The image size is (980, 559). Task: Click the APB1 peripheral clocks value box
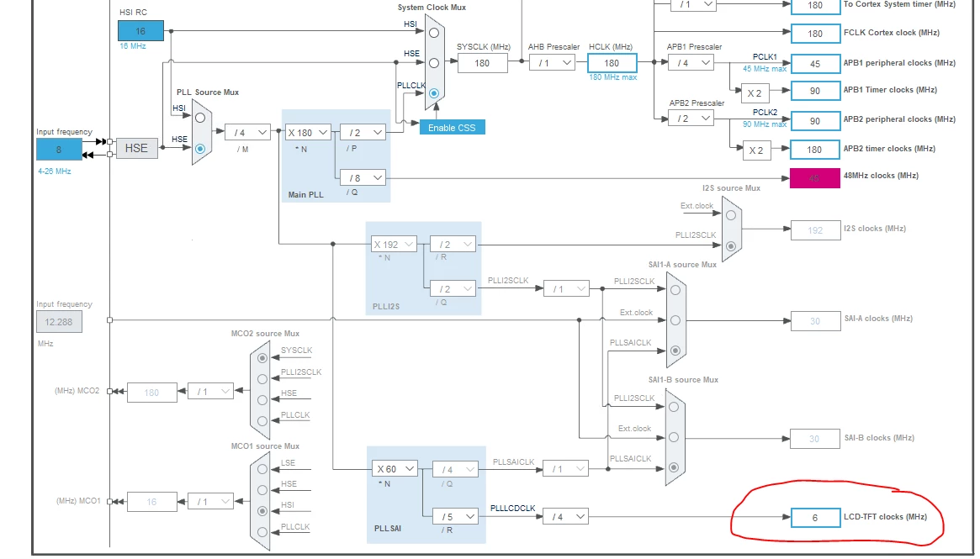point(816,64)
